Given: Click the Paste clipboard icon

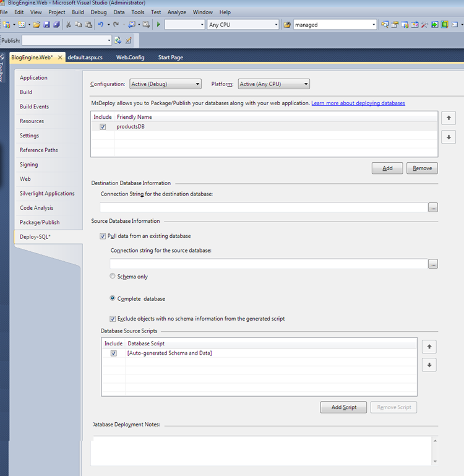Looking at the screenshot, I should pos(88,25).
